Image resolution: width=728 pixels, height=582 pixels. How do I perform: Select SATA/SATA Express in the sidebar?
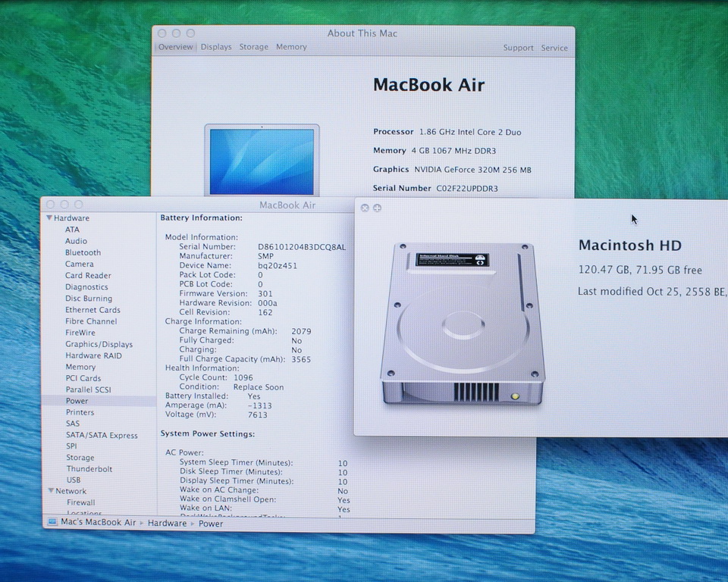tap(102, 435)
